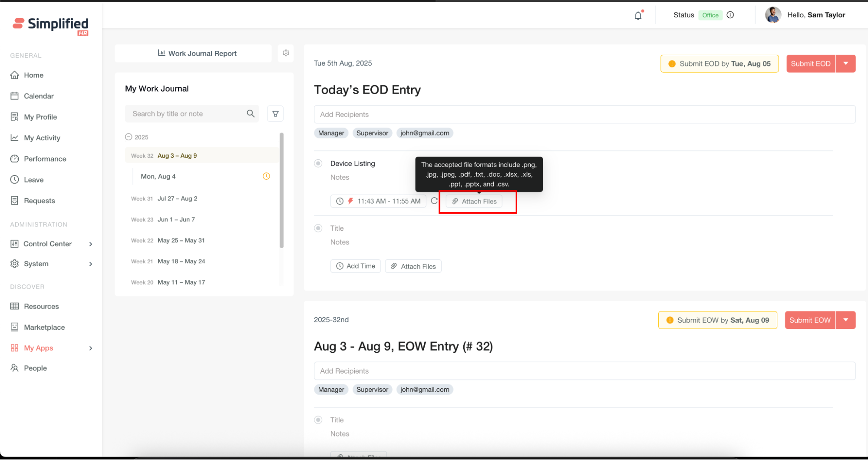Click the clock icon on Mon, Aug 4
This screenshot has height=460, width=868.
tap(266, 176)
